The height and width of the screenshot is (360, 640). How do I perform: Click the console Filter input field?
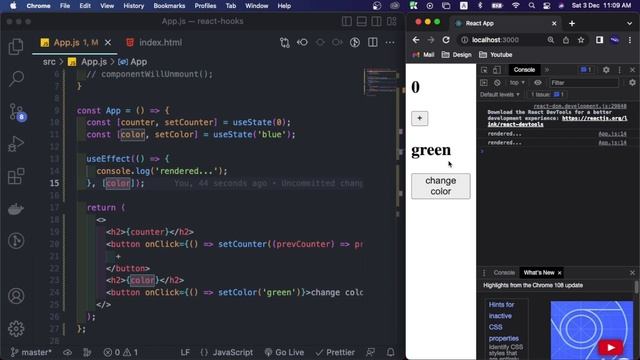point(583,83)
